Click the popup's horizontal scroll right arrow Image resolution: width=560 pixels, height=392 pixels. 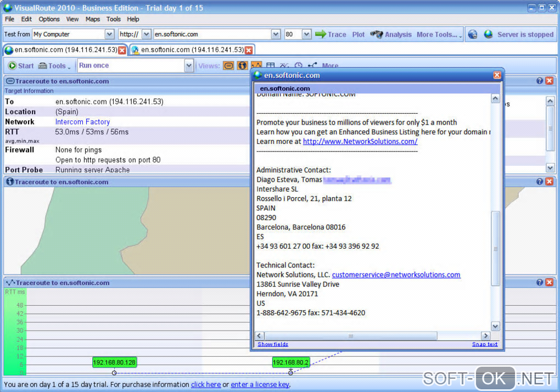(485, 336)
